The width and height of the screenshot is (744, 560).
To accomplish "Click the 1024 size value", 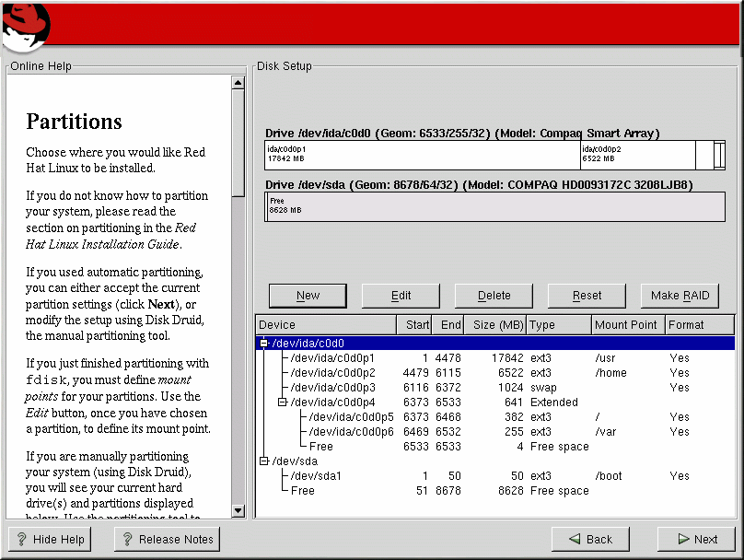I will click(x=510, y=387).
